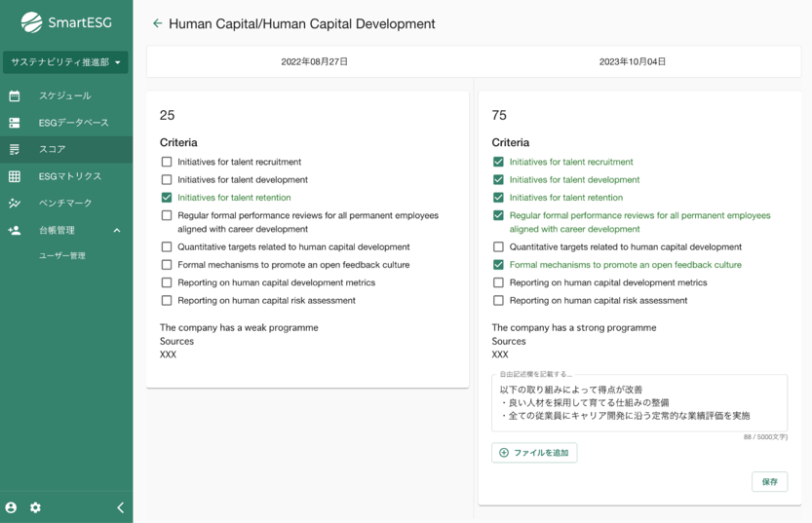The height and width of the screenshot is (523, 812).
Task: Open the account profile icon
Action: click(11, 507)
